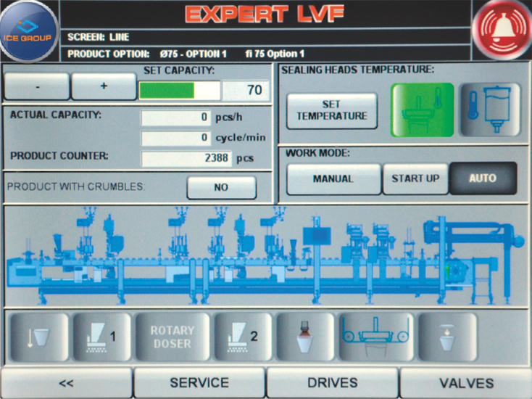Click the production line machine diagram
This screenshot has height=399, width=532.
pyautogui.click(x=266, y=256)
